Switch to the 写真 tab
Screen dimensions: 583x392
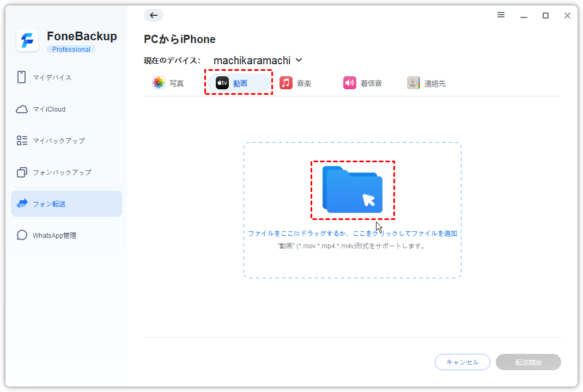point(168,83)
